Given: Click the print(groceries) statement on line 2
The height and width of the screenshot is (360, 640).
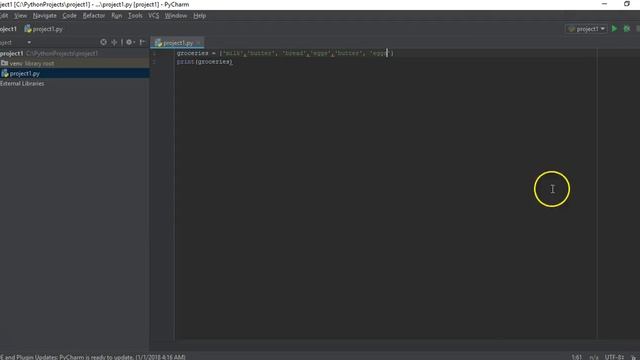Looking at the screenshot, I should click(204, 62).
